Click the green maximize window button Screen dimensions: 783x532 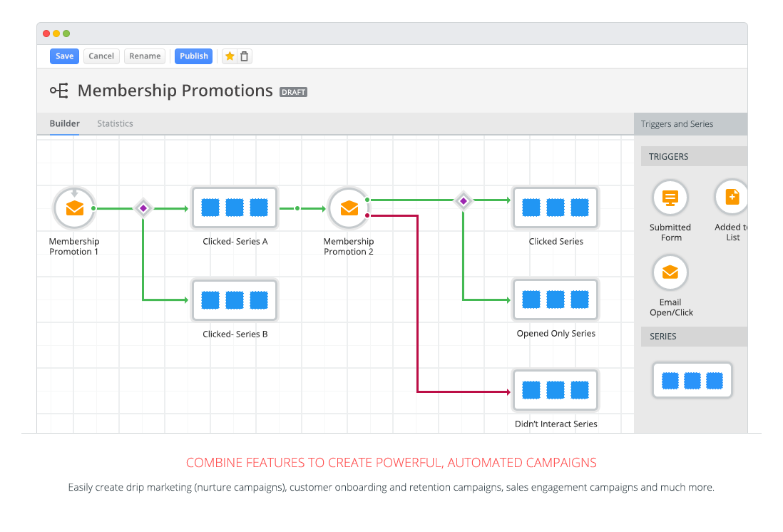66,34
